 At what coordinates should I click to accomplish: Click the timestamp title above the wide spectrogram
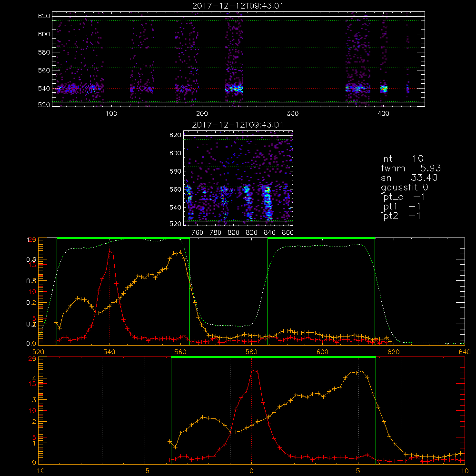click(x=238, y=6)
